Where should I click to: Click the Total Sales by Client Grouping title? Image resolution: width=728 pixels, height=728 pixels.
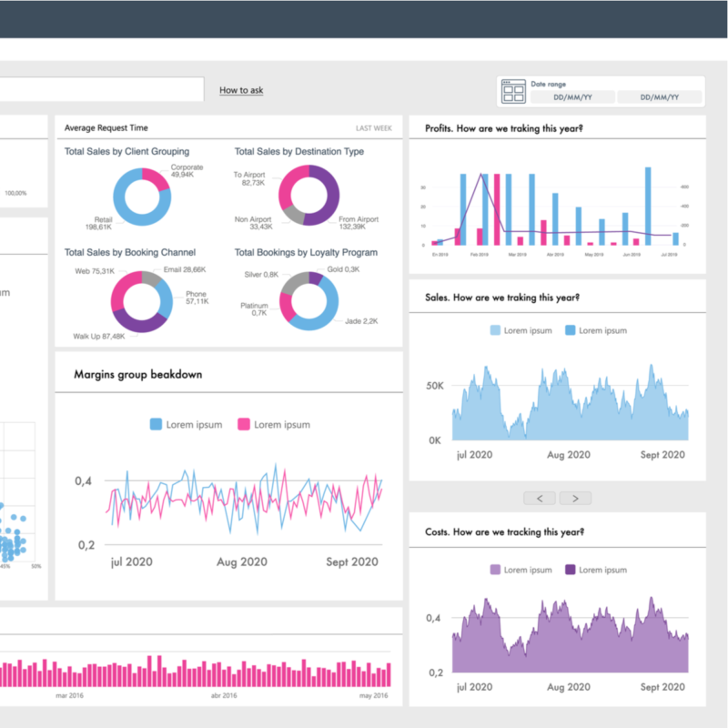(126, 151)
